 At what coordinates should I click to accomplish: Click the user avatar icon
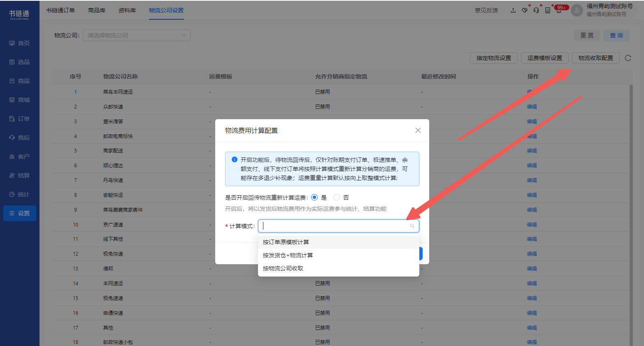pyautogui.click(x=577, y=11)
